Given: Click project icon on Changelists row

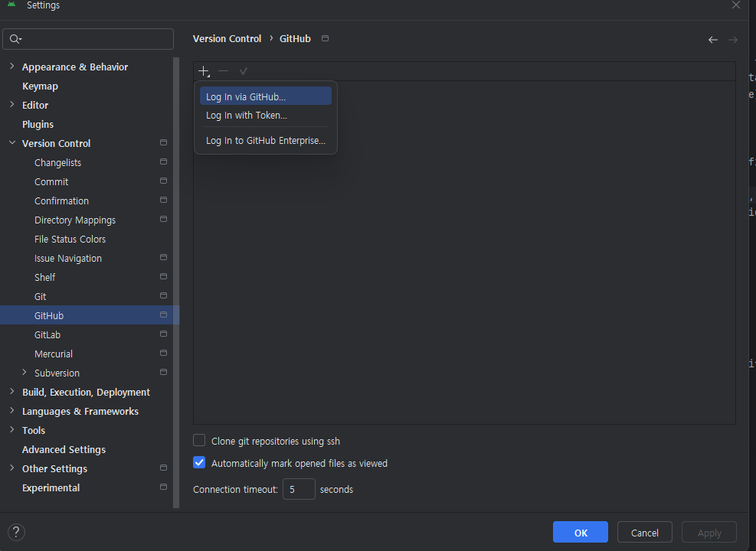Looking at the screenshot, I should tap(163, 161).
